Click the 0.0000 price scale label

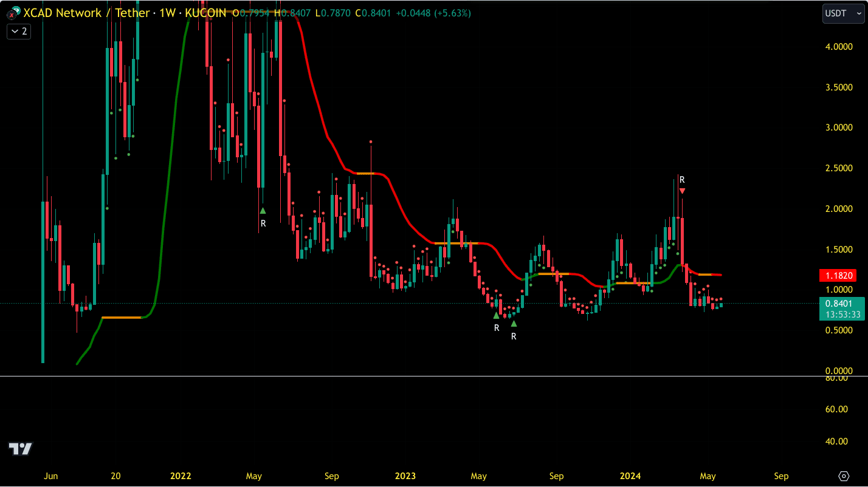839,371
